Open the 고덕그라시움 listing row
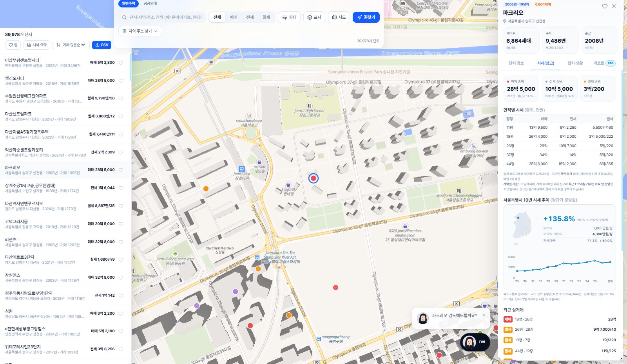 coord(65,224)
